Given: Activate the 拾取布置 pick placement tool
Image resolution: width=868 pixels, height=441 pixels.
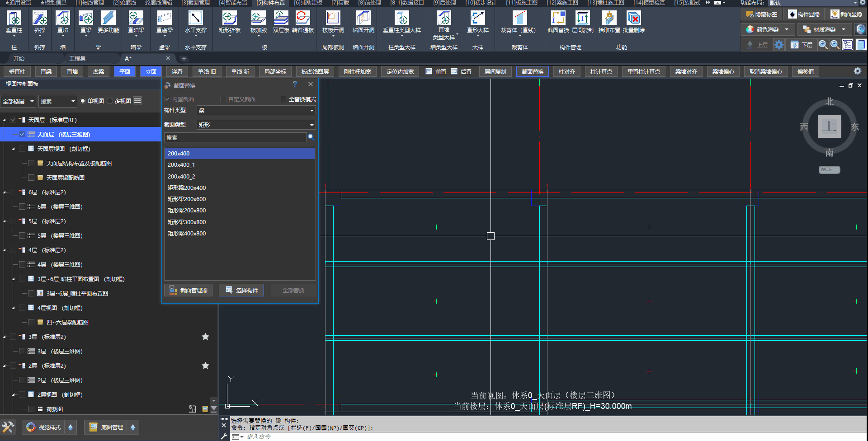Looking at the screenshot, I should [609, 19].
